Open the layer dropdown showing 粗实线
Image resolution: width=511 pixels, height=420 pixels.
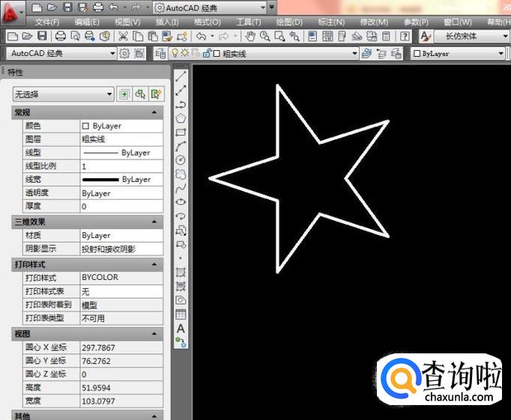[263, 53]
